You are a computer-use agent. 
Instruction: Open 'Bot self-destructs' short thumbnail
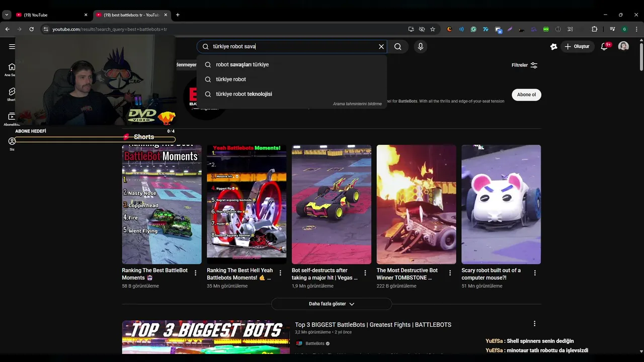pyautogui.click(x=332, y=204)
